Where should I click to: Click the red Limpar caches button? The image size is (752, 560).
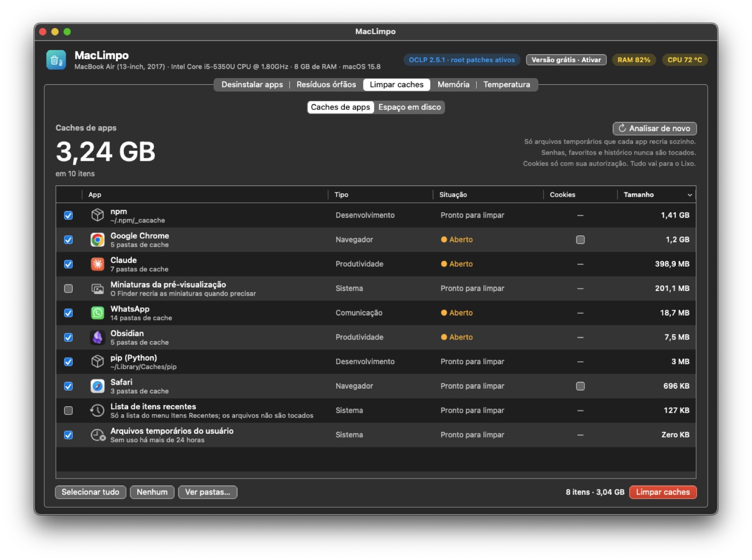pyautogui.click(x=663, y=492)
